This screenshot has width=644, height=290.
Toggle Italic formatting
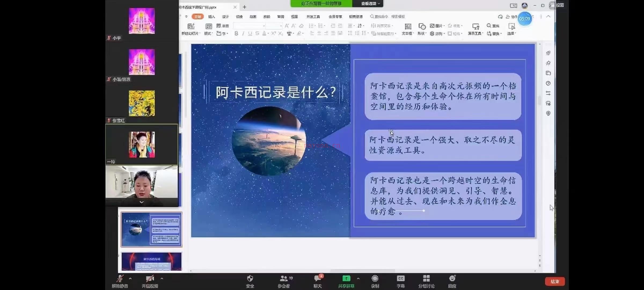coord(243,33)
